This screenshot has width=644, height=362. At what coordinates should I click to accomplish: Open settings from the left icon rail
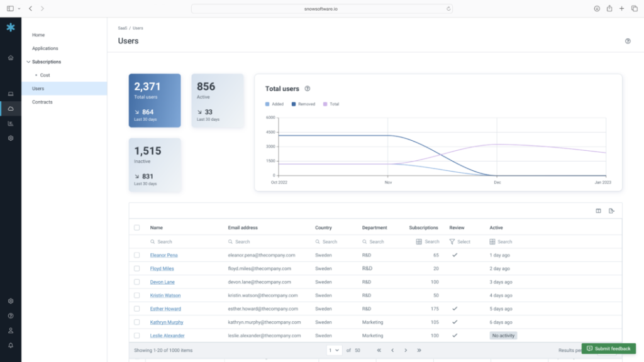pos(10,138)
